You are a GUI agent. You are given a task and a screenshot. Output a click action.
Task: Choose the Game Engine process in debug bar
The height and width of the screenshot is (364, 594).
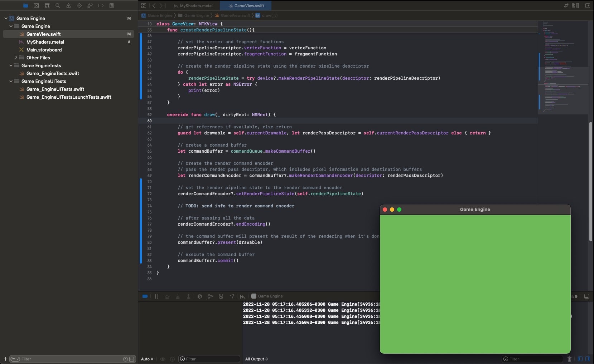pos(267,296)
